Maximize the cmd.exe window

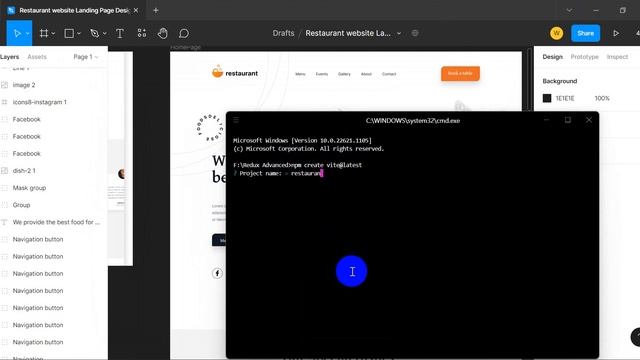click(568, 120)
